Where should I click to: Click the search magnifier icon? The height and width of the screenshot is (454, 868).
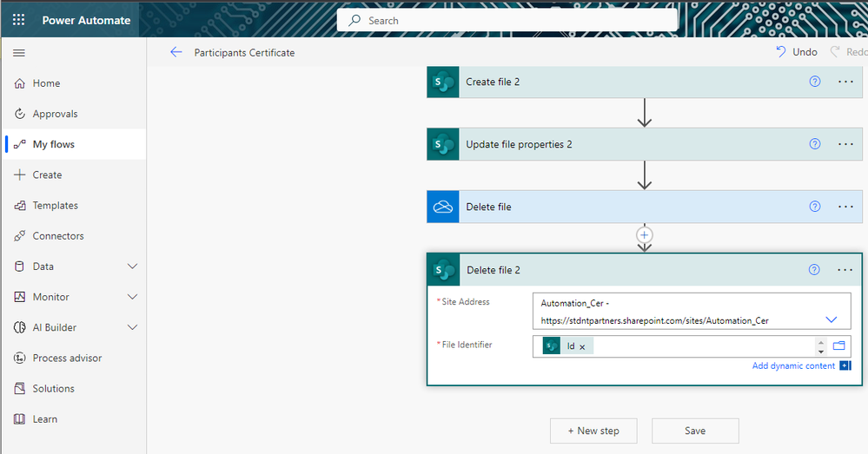(x=354, y=21)
